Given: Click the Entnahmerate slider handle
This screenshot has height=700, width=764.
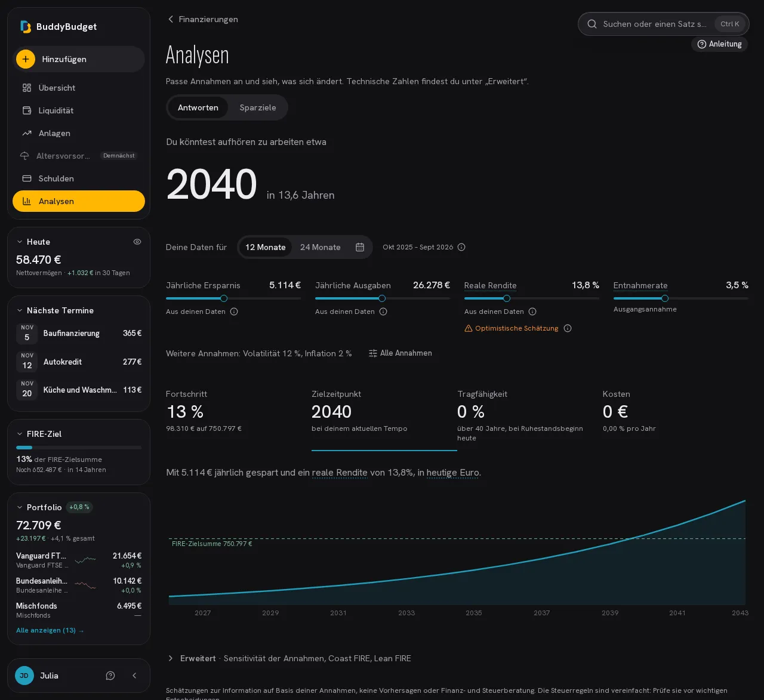Looking at the screenshot, I should [x=665, y=298].
